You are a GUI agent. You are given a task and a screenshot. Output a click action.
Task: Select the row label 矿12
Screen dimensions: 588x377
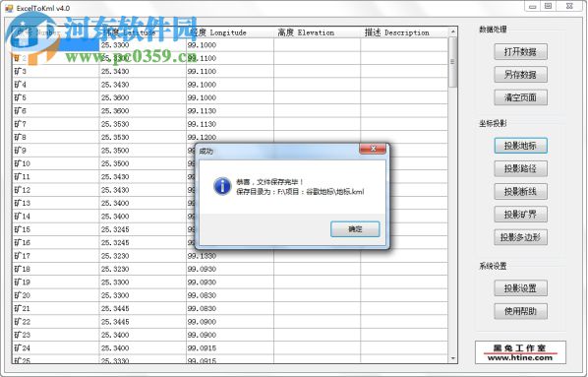(23, 190)
